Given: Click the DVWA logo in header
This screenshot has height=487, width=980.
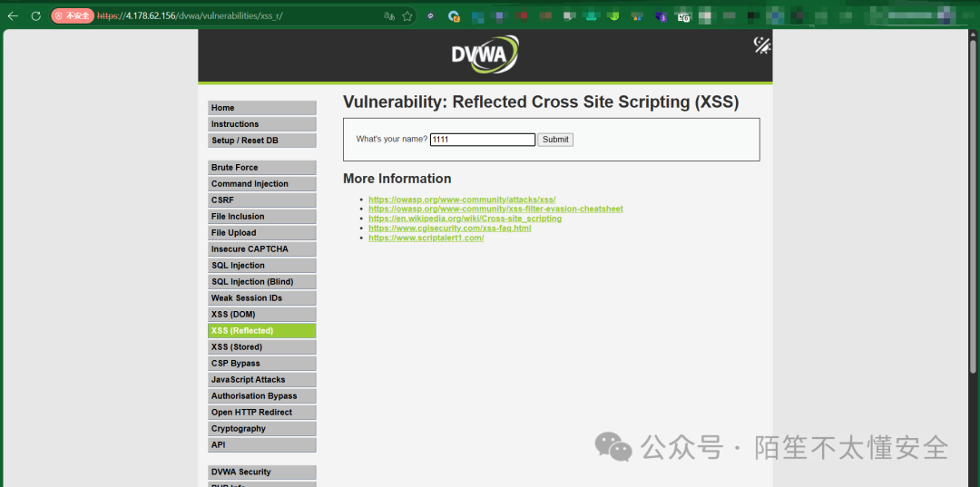Looking at the screenshot, I should click(485, 54).
